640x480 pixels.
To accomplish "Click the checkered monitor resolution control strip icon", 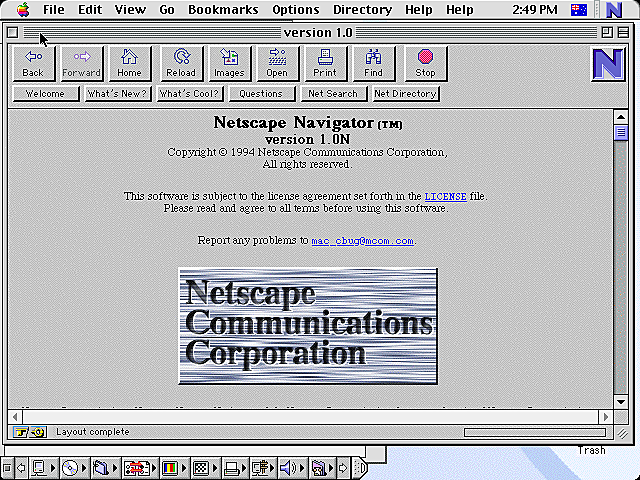I will coord(201,468).
